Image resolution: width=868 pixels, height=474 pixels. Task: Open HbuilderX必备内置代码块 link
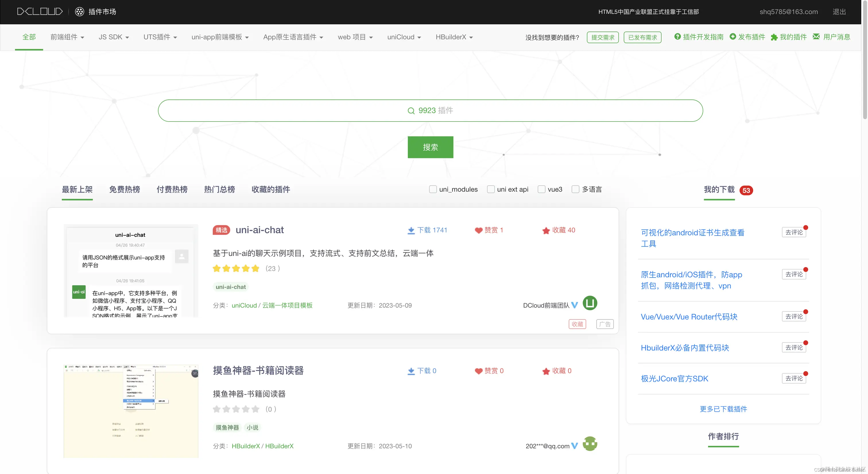[685, 348]
